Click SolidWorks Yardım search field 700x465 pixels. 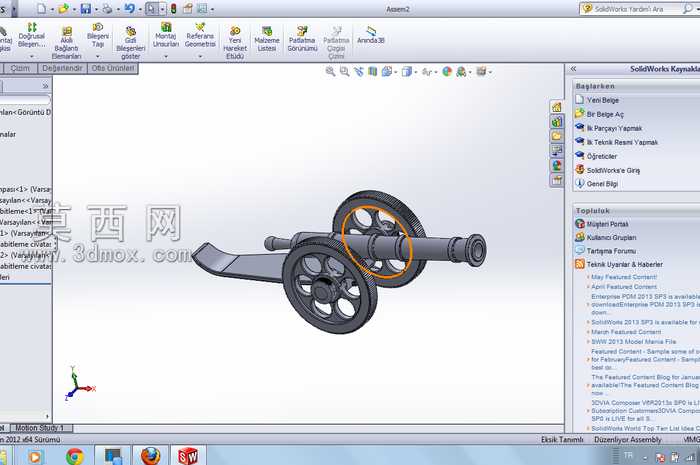[x=637, y=8]
